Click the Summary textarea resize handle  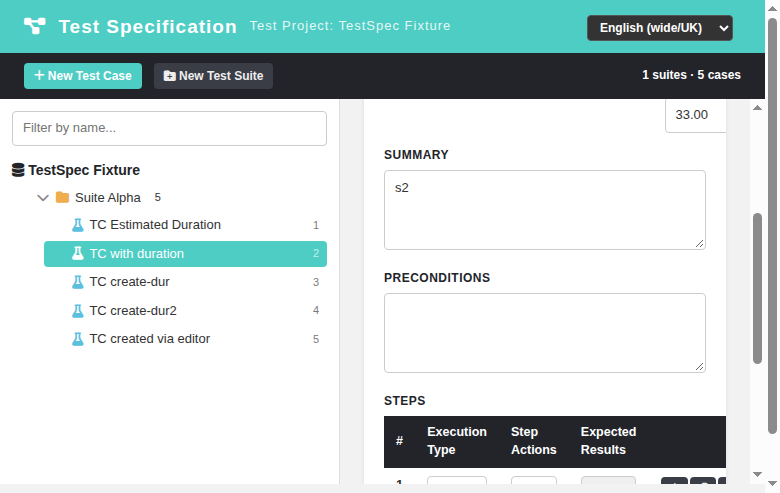click(699, 243)
